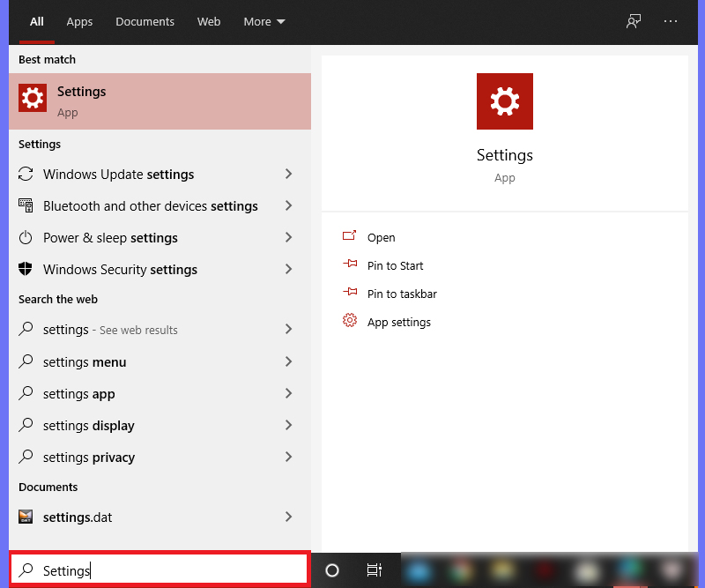Expand Power & sleep settings chevron
This screenshot has width=705, height=588.
pos(289,237)
